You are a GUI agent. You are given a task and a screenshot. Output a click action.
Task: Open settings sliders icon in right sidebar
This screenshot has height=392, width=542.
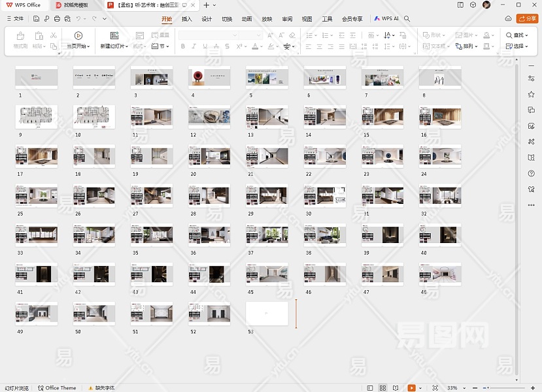coord(532,78)
